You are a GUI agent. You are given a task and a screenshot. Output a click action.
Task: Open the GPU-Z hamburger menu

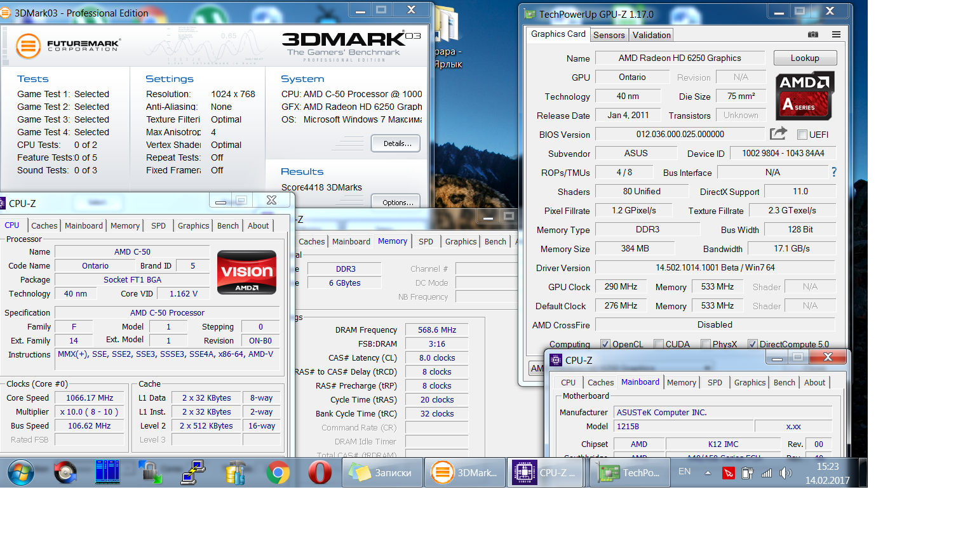[x=836, y=34]
